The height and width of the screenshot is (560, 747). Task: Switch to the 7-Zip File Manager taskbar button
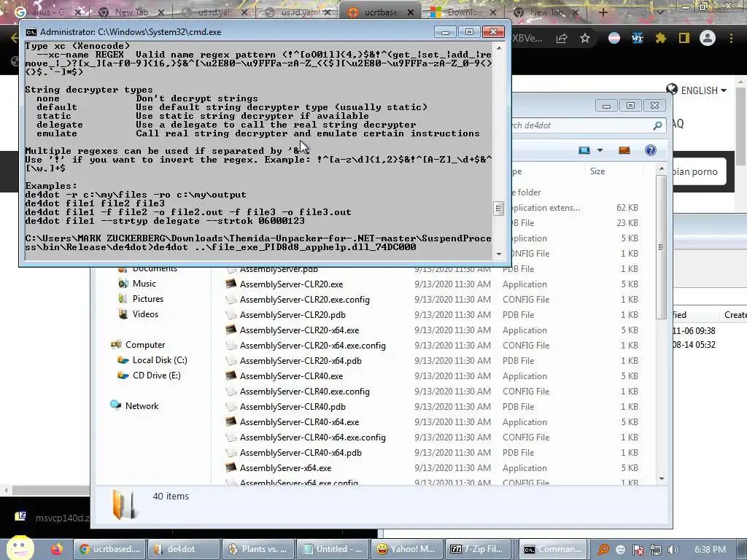coord(481,549)
